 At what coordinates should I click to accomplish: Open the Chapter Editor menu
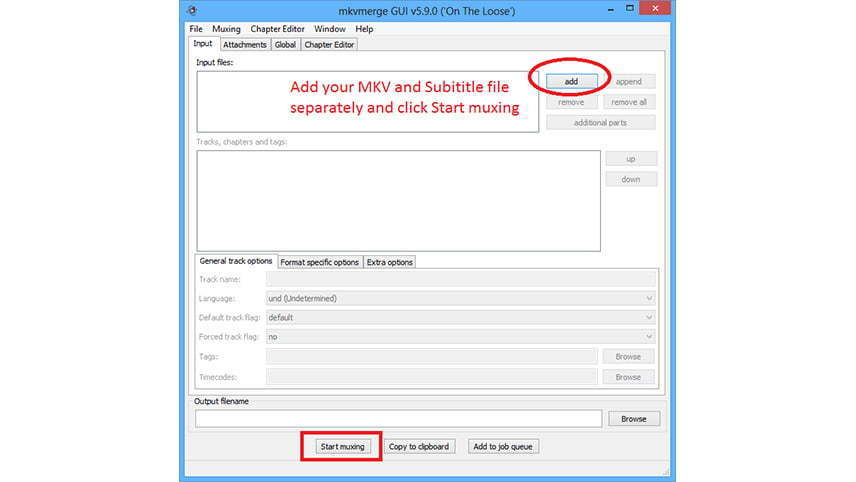pyautogui.click(x=277, y=29)
